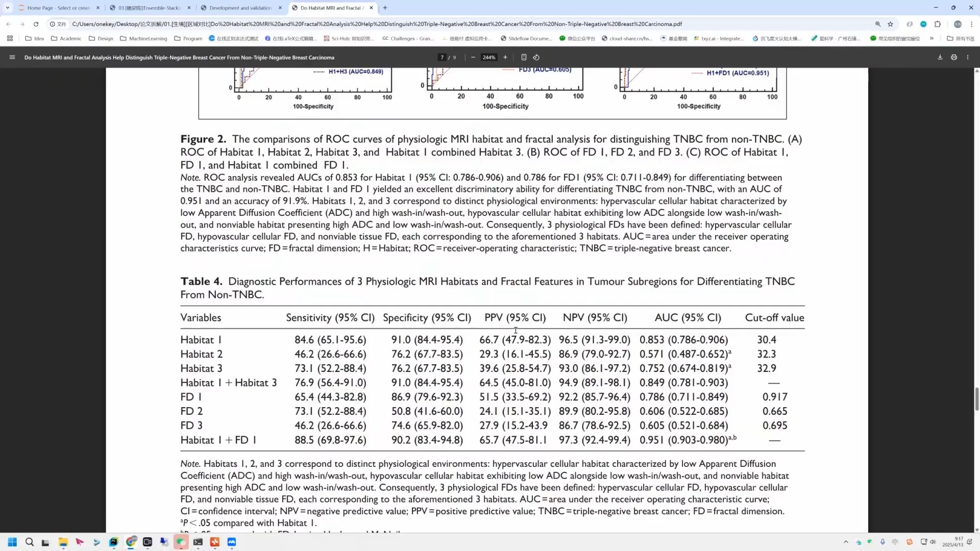Open PDF viewer more actions menu
The width and height of the screenshot is (980, 551).
pyautogui.click(x=968, y=57)
